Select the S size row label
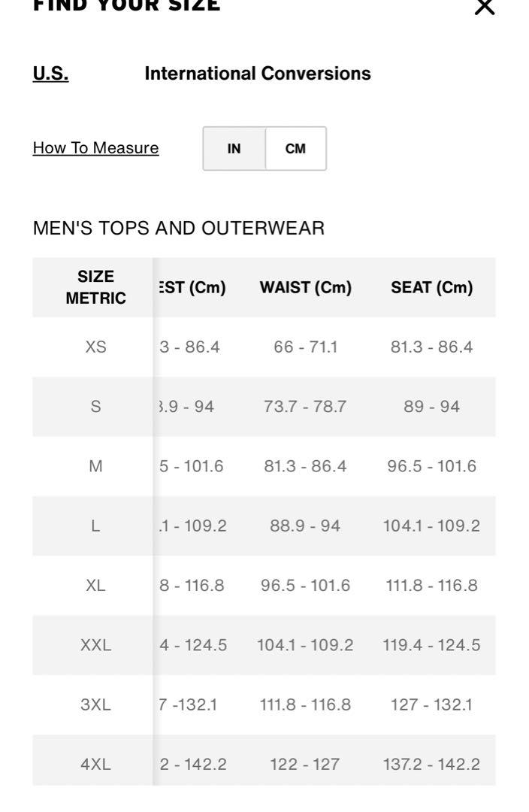Image resolution: width=529 pixels, height=812 pixels. (x=95, y=407)
